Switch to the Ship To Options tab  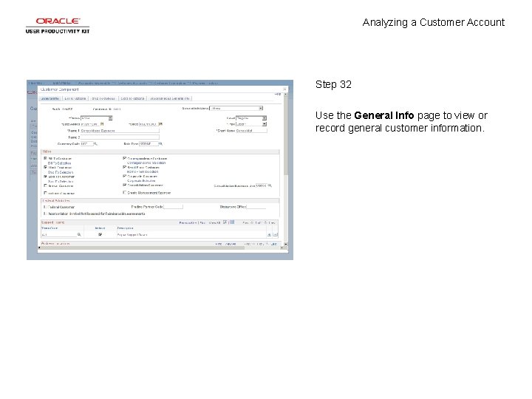(103, 98)
